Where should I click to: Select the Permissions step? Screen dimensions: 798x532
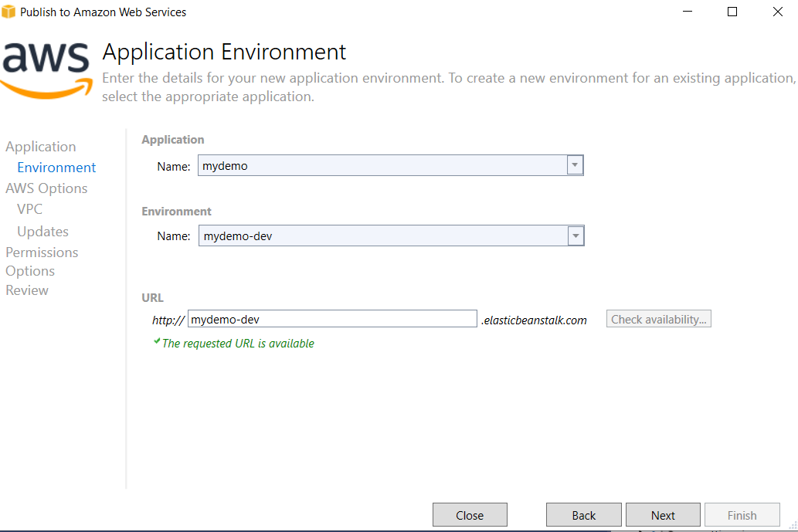coord(42,252)
